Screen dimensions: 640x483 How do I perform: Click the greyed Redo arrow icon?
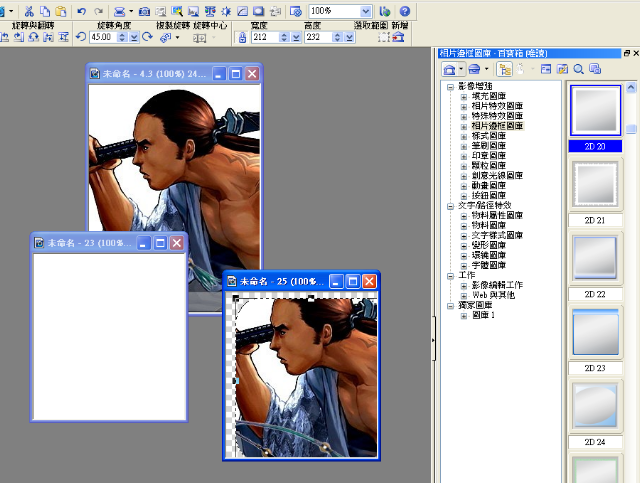tap(98, 11)
